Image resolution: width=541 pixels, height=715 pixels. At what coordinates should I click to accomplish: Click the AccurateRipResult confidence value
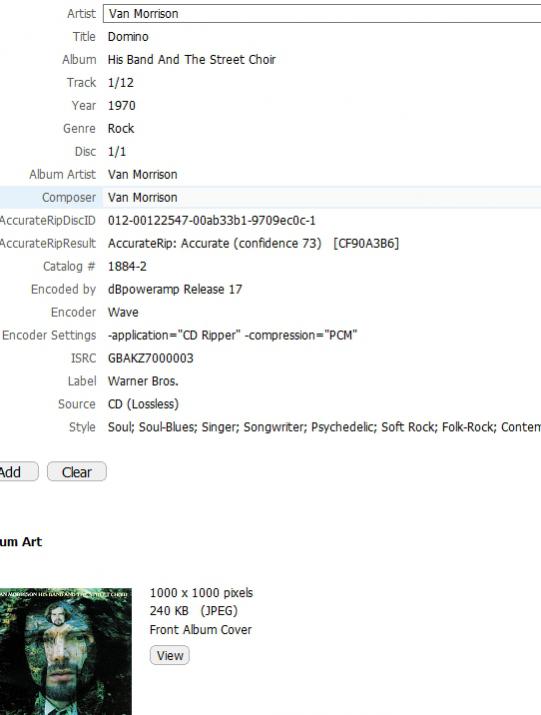pyautogui.click(x=253, y=244)
